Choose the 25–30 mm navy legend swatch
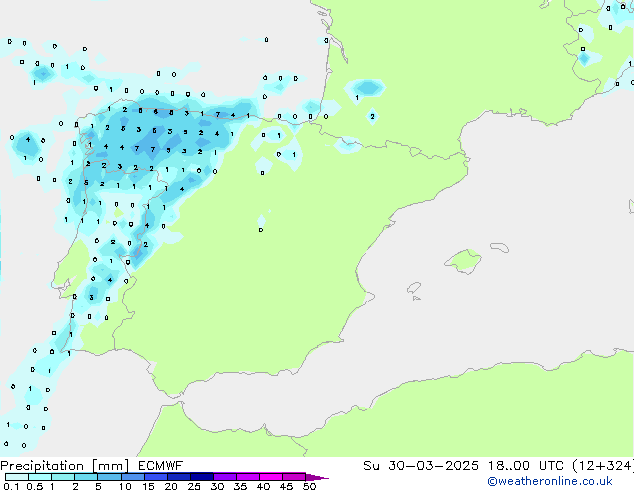The height and width of the screenshot is (490, 634). pyautogui.click(x=202, y=477)
